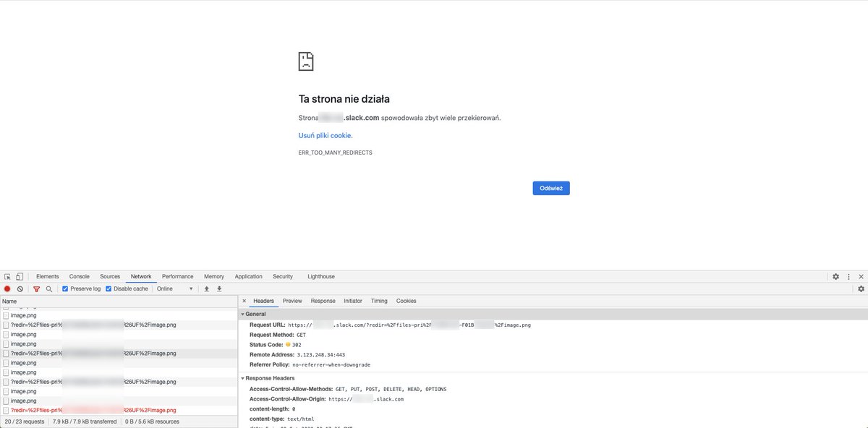
Task: Click the Odśwież reload button
Action: tap(551, 188)
